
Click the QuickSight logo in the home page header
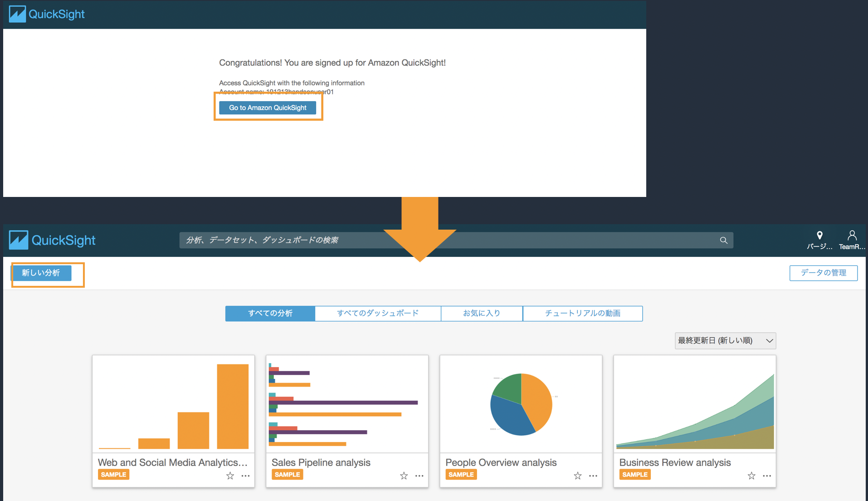pos(52,240)
